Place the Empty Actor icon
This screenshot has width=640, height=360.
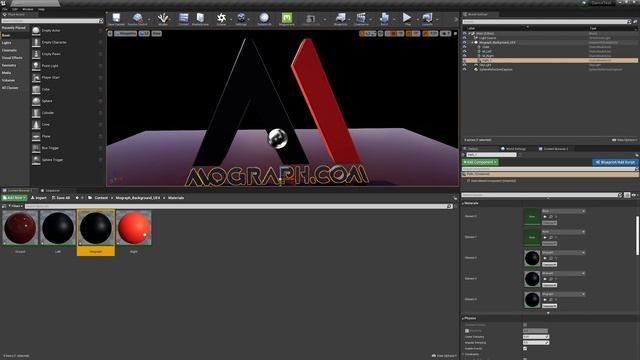36,31
